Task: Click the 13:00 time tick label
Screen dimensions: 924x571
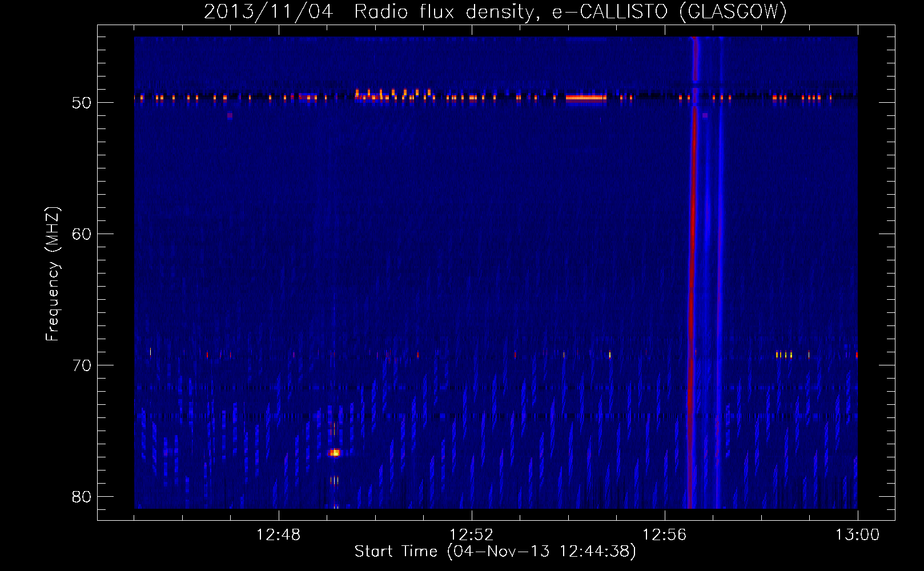Action: (857, 535)
